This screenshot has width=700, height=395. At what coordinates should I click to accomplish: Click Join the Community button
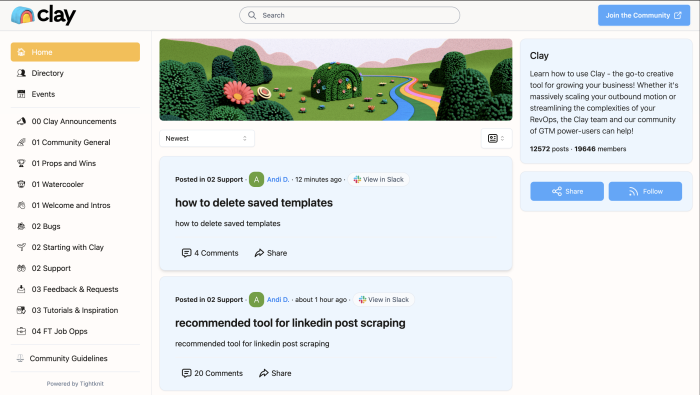644,15
